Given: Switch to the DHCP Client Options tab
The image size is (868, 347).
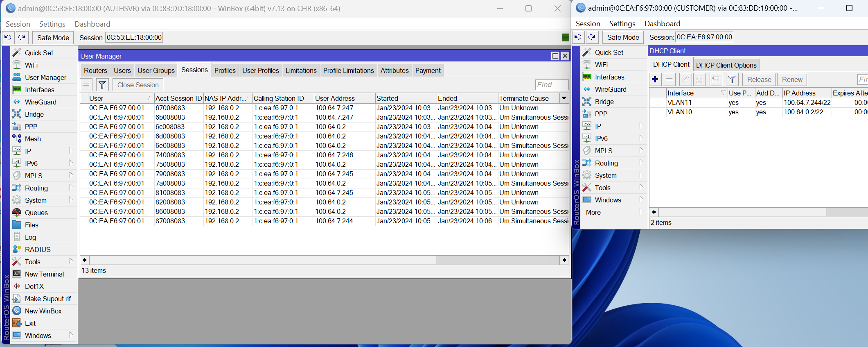Looking at the screenshot, I should pyautogui.click(x=726, y=65).
